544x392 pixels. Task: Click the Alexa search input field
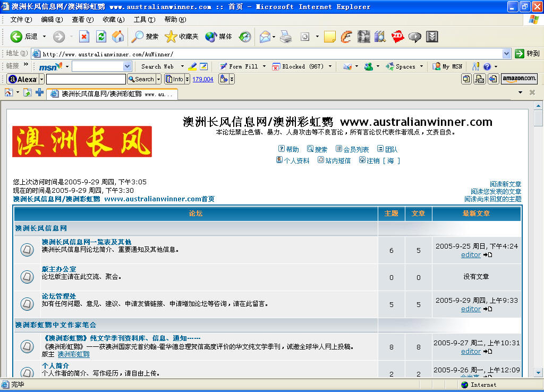click(86, 79)
